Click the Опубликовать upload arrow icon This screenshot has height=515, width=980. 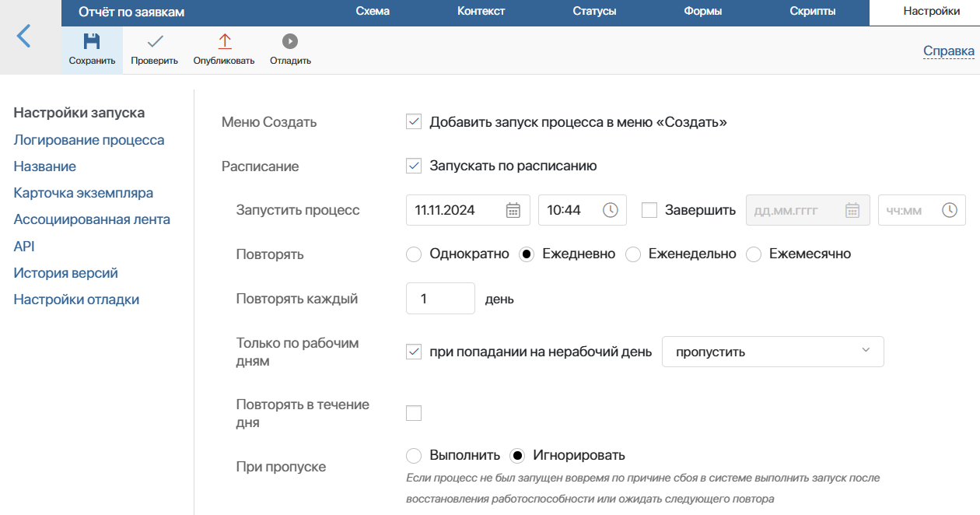pos(224,41)
